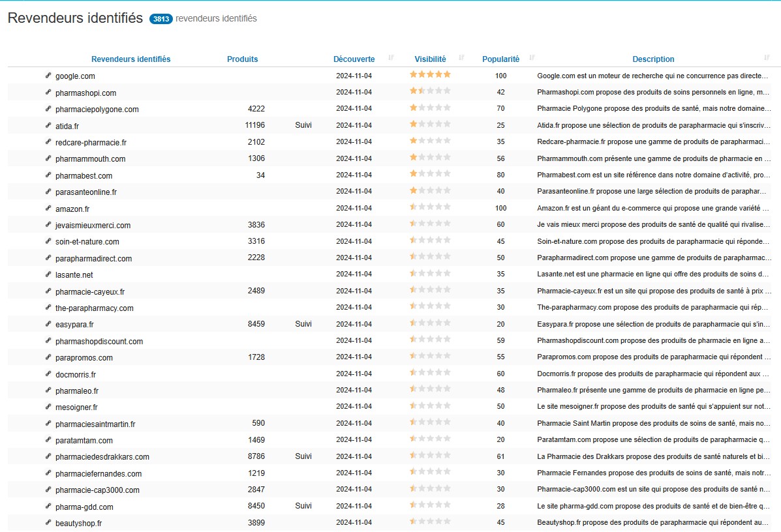
Task: Open the pharmacie-cap3000.com reseller link
Action: click(98, 490)
